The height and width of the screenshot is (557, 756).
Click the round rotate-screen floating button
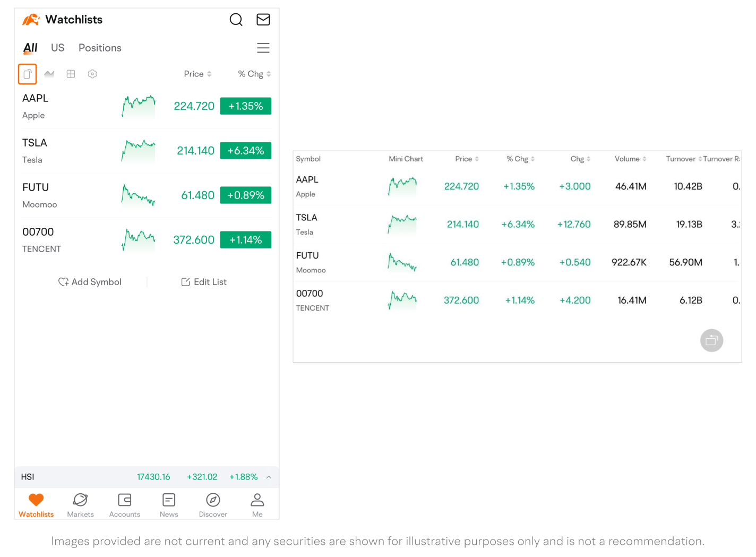[711, 340]
